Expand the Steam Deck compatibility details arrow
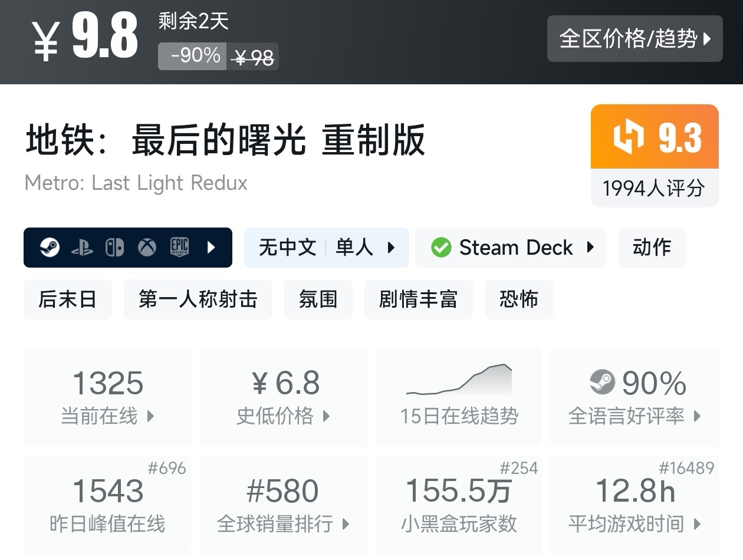This screenshot has height=560, width=743. click(590, 248)
